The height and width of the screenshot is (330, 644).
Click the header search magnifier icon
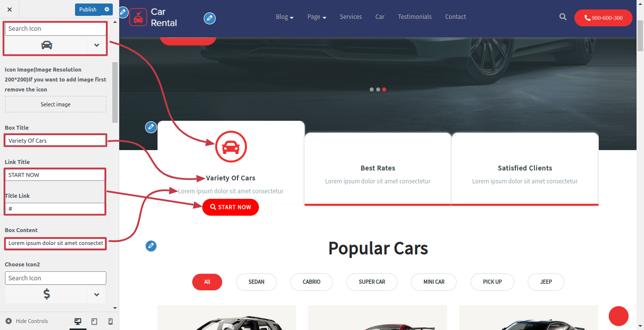point(563,17)
